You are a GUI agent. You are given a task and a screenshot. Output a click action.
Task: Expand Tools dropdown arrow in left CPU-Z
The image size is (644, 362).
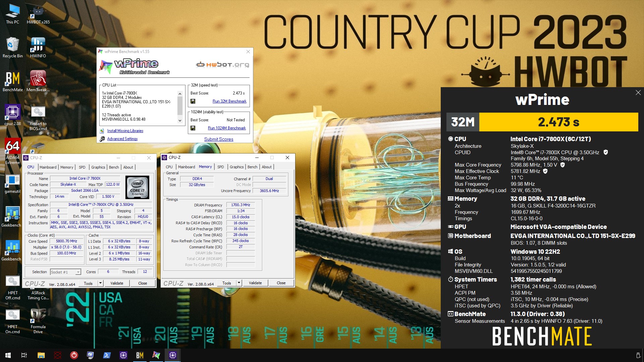100,283
